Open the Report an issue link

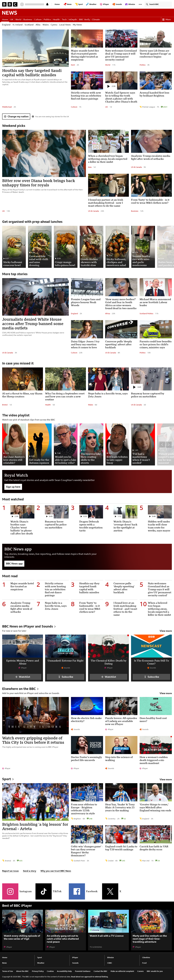click(10, 871)
